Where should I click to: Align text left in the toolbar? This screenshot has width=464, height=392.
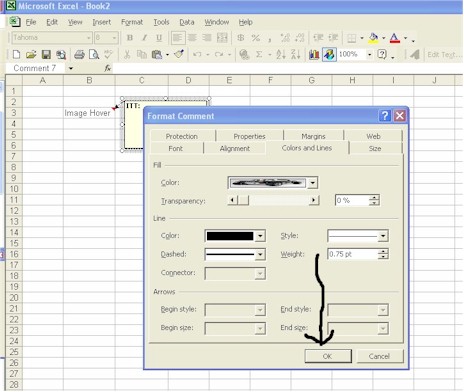(x=177, y=38)
